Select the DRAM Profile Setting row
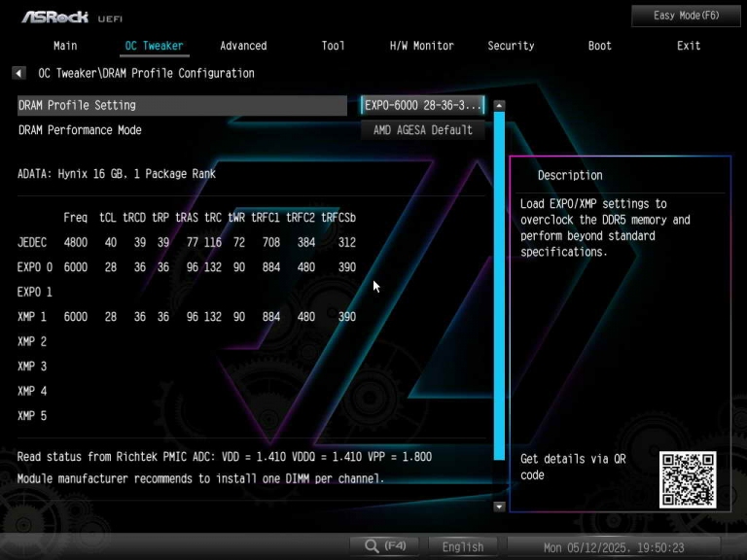Screen dimensions: 747x560 (182, 105)
